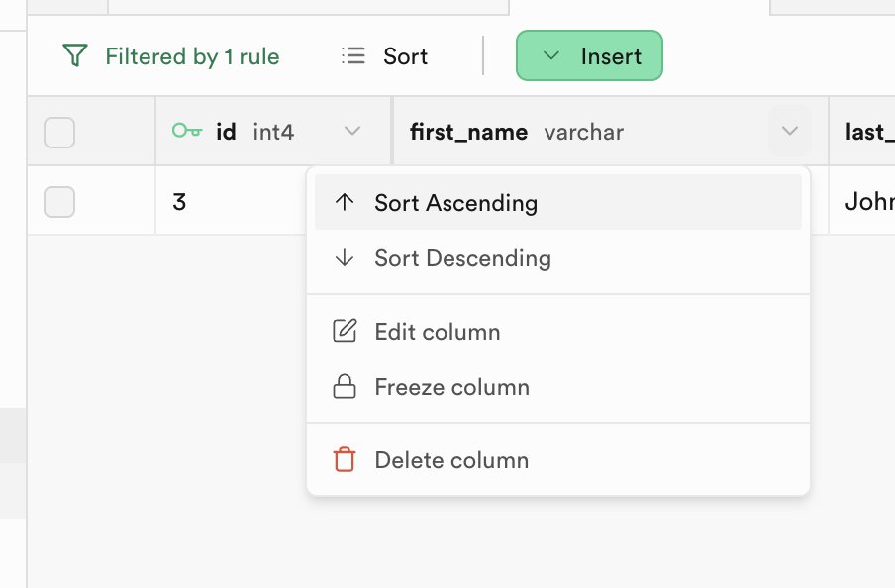Select Edit column menu entry
Viewport: 895px width, 588px height.
coord(558,331)
